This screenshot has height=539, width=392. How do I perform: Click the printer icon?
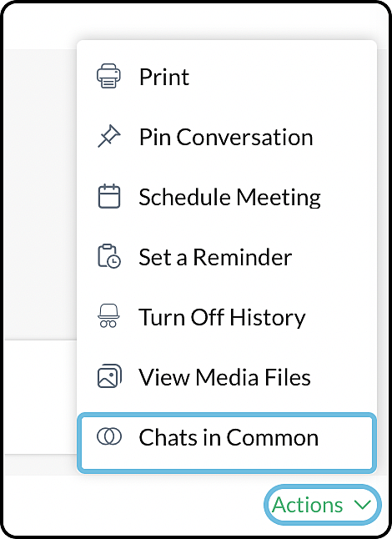(108, 76)
